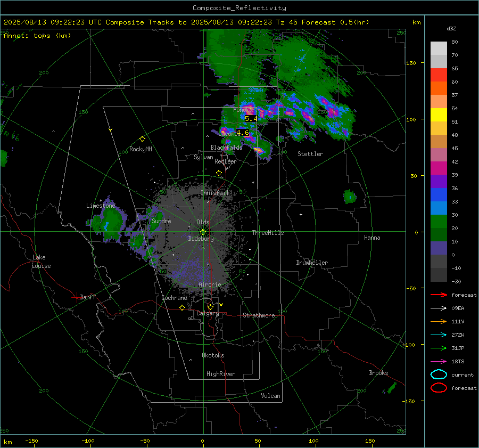Click the red forecast ellipse legend icon
479x448 pixels.
[x=439, y=388]
